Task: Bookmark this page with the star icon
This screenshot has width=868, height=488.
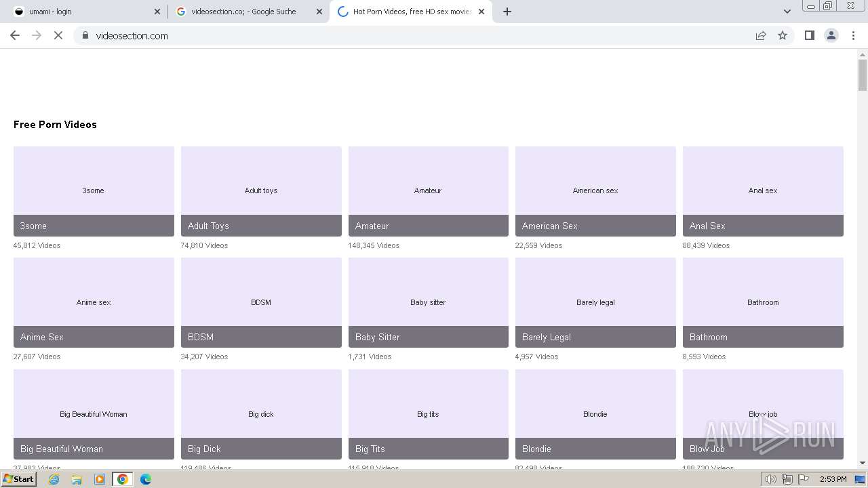Action: (783, 35)
